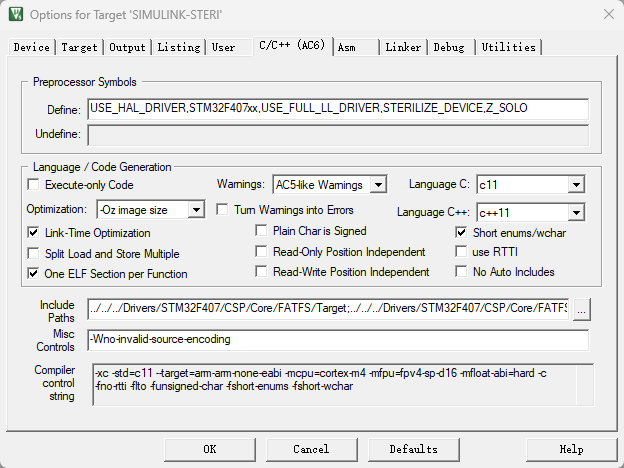Switch to the Linker tab
This screenshot has width=624, height=468.
click(403, 47)
